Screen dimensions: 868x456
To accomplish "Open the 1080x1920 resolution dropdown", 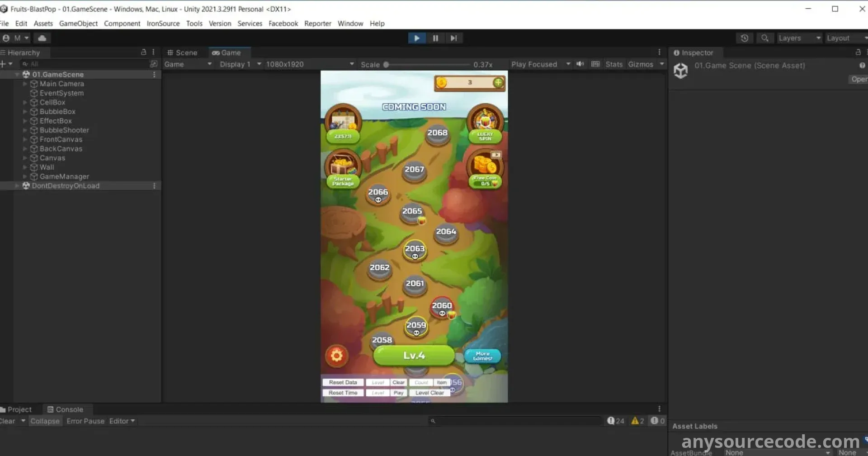I will click(x=310, y=64).
